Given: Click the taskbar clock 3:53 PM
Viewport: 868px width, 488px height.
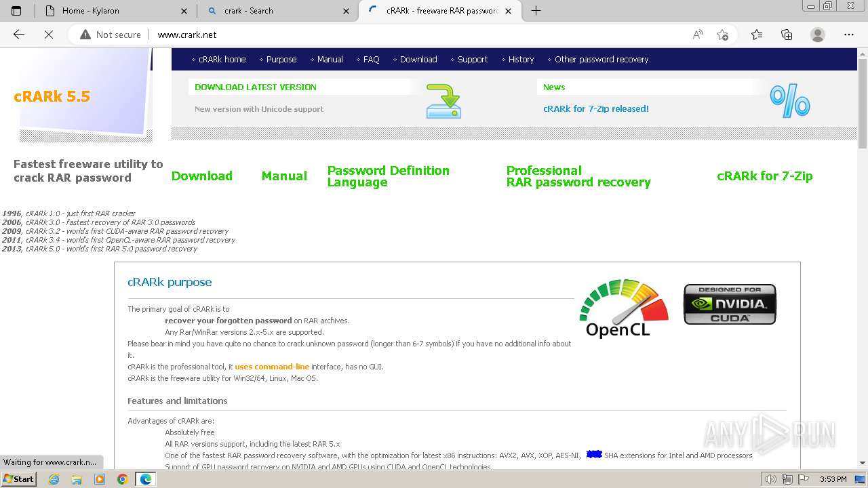Looking at the screenshot, I should coord(833,479).
